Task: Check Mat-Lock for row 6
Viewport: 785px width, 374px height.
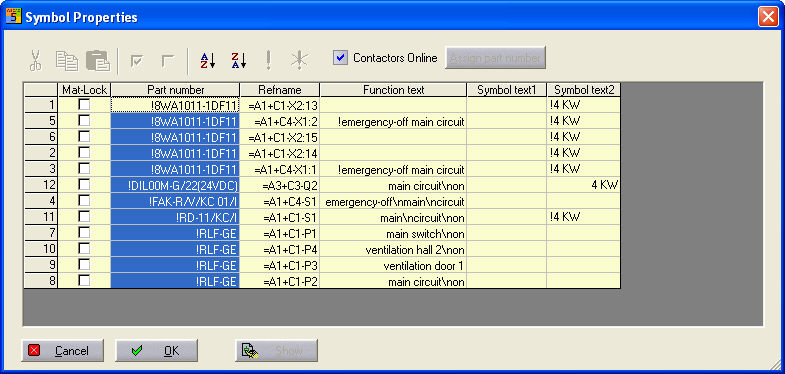Action: [85, 137]
